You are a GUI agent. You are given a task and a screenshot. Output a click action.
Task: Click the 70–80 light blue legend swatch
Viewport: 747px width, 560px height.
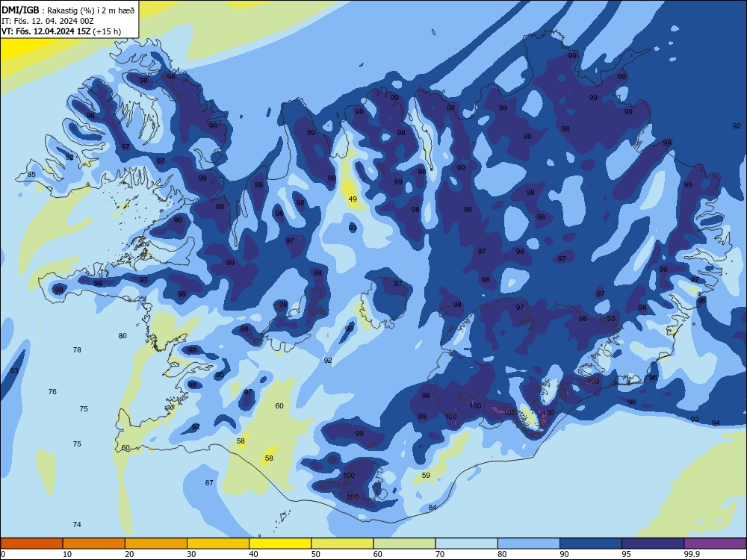coord(466,544)
